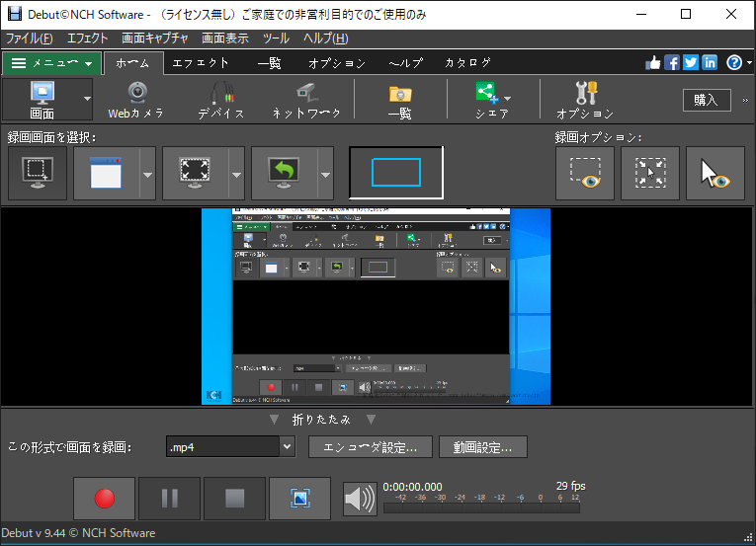Expand the 画面 source dropdown arrow

point(87,100)
